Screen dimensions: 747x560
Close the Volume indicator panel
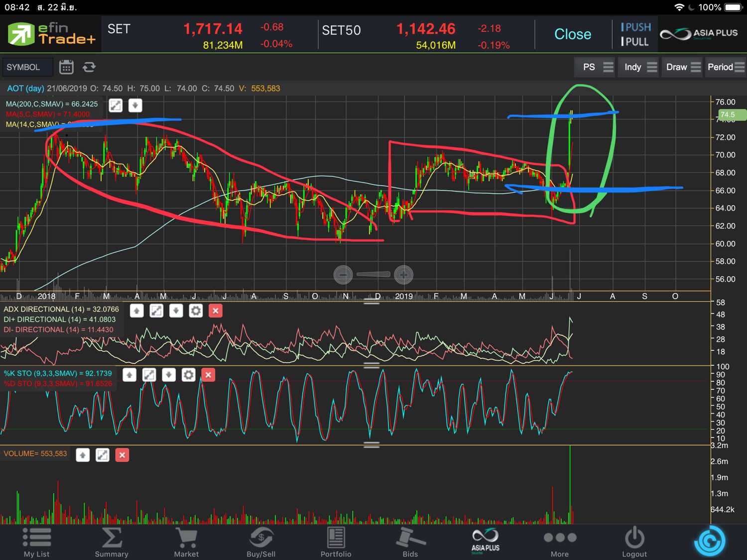(122, 455)
